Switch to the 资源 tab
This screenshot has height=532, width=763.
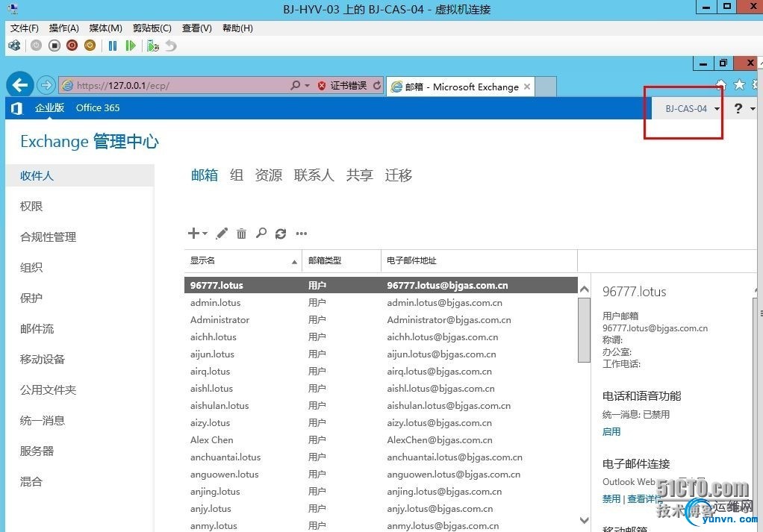(x=269, y=175)
